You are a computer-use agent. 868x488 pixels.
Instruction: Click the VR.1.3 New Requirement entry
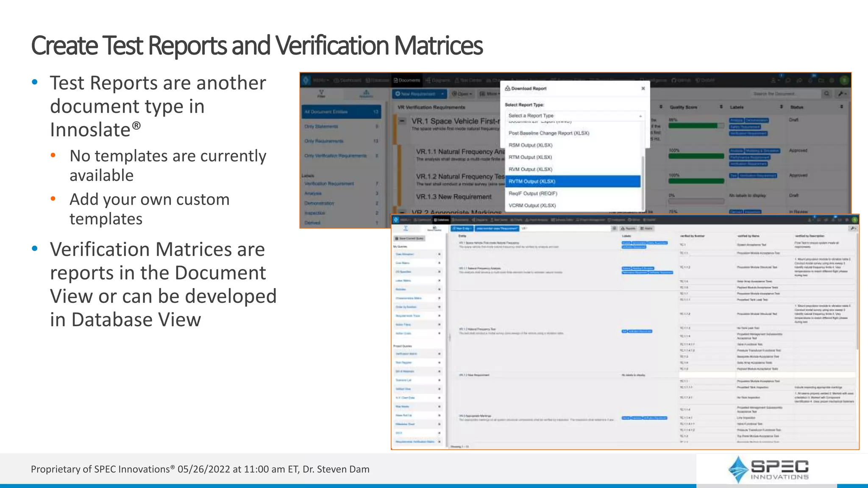[x=453, y=197]
